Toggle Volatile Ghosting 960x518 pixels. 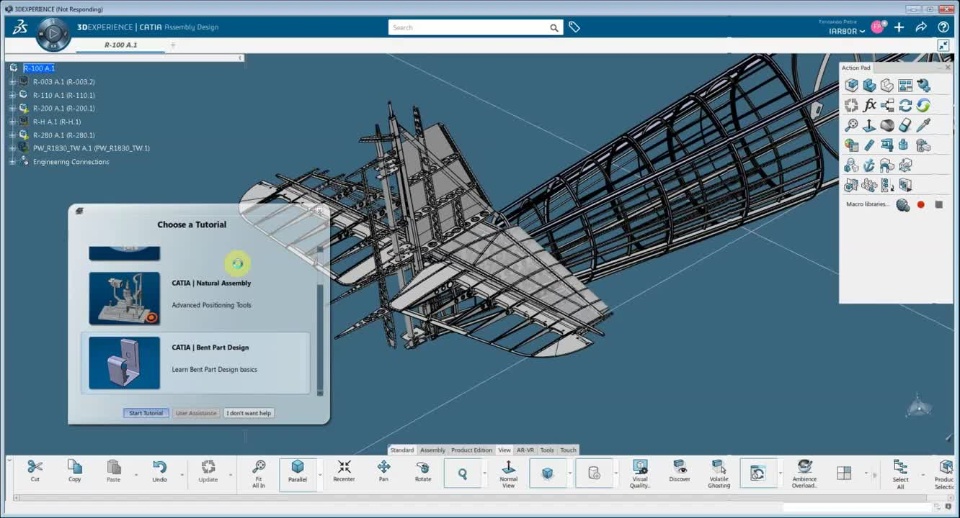719,473
